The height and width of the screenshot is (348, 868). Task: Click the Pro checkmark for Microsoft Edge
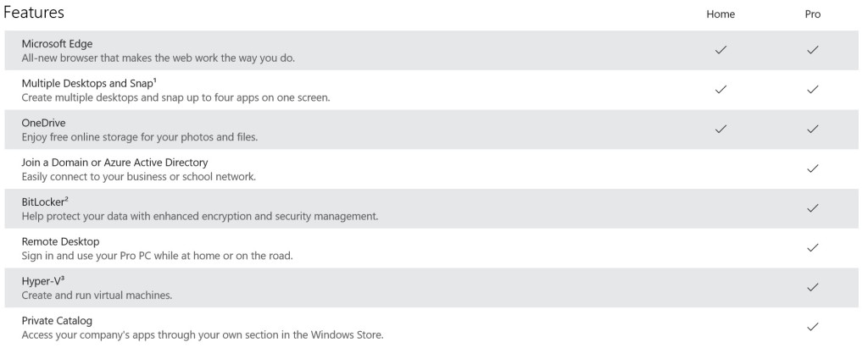click(812, 50)
